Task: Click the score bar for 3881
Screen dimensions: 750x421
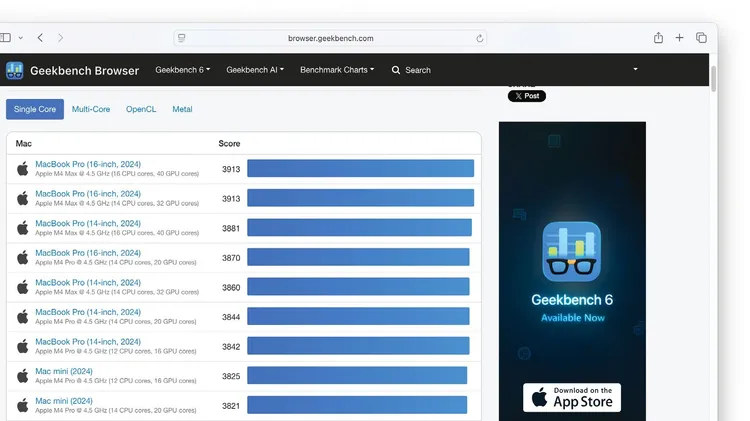Action: click(359, 228)
